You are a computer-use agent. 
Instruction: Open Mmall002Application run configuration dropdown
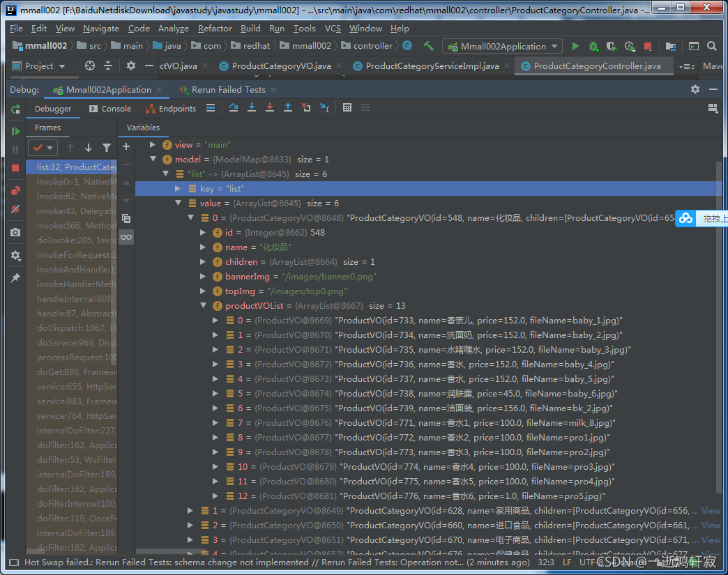click(503, 46)
